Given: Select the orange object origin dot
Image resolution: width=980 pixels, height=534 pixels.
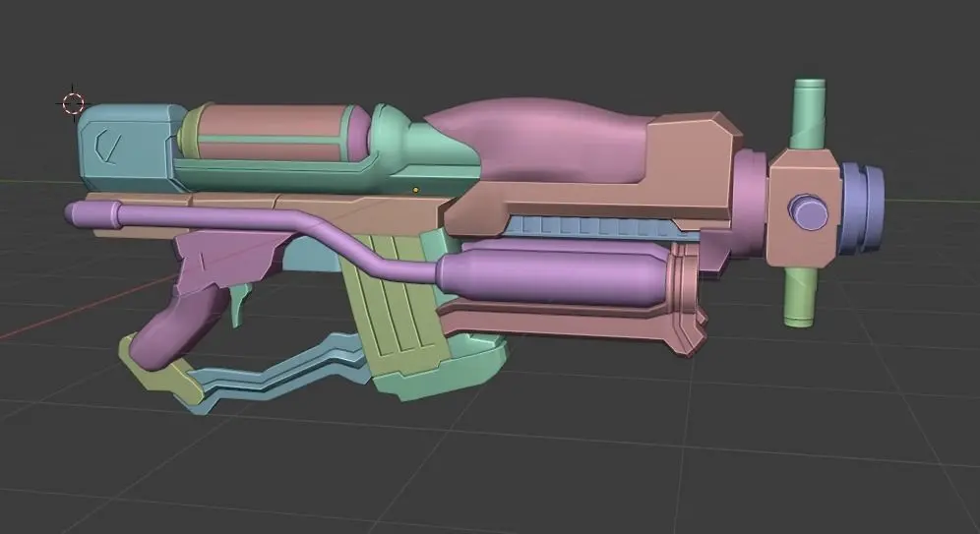Looking at the screenshot, I should point(415,190).
